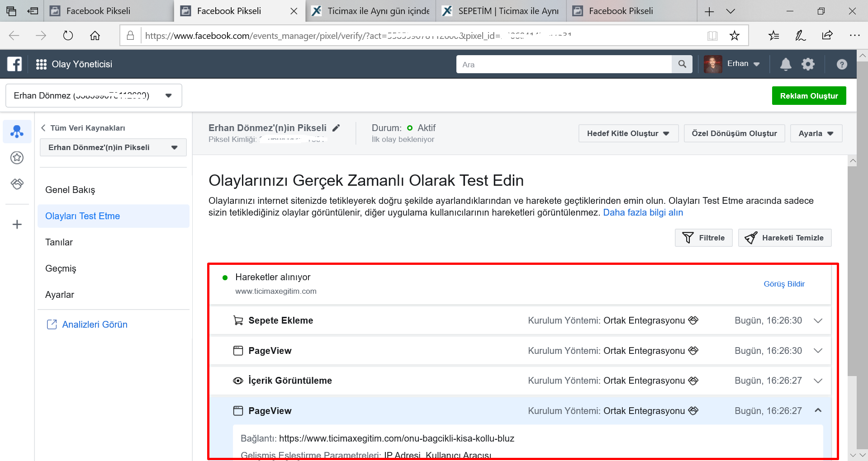Select the star custom conversions sidebar icon

click(x=17, y=158)
